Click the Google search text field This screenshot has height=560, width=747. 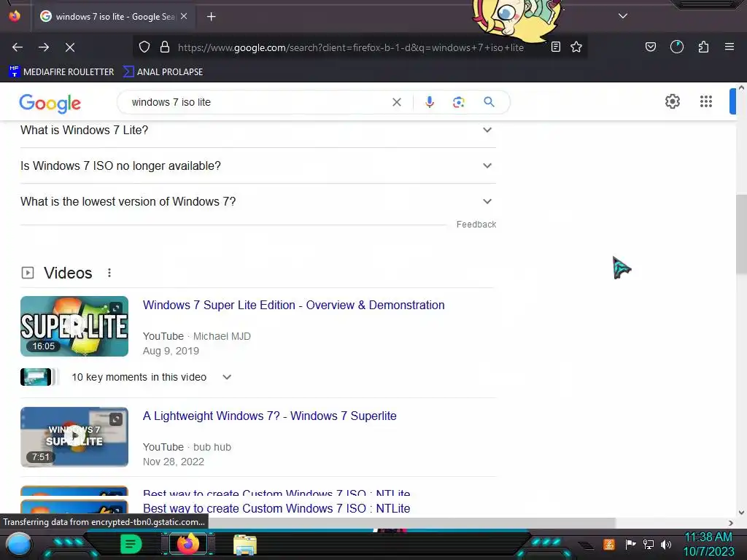point(258,102)
